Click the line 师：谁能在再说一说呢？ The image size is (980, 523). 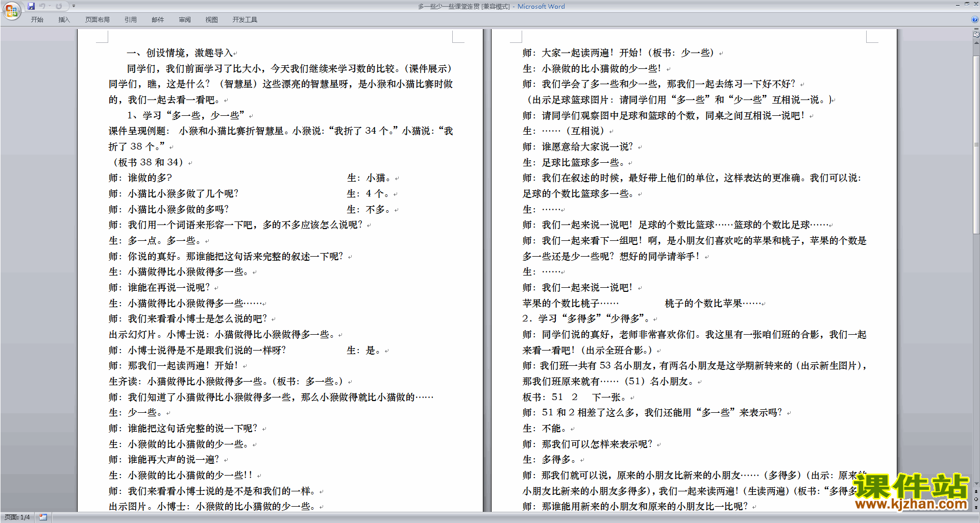(160, 288)
